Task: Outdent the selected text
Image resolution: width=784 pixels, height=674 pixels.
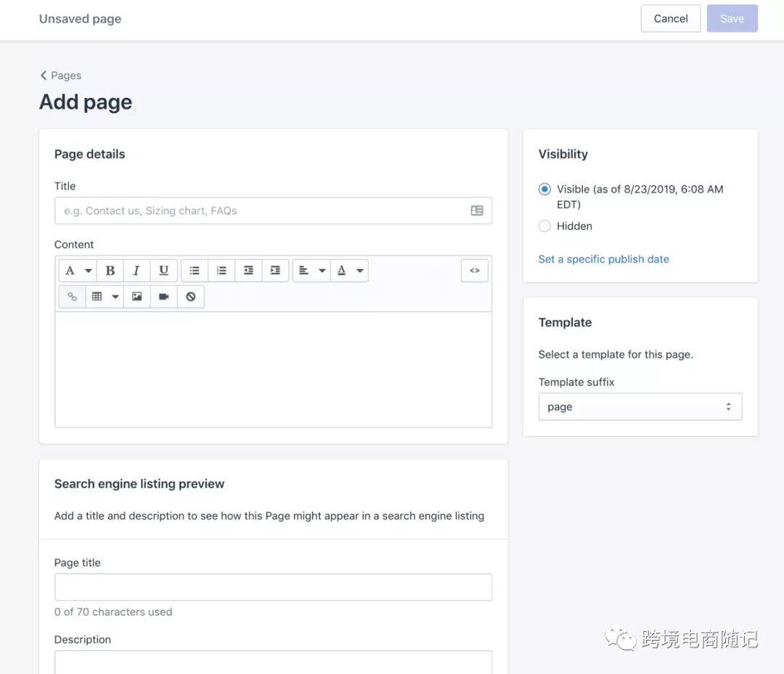Action: (248, 271)
